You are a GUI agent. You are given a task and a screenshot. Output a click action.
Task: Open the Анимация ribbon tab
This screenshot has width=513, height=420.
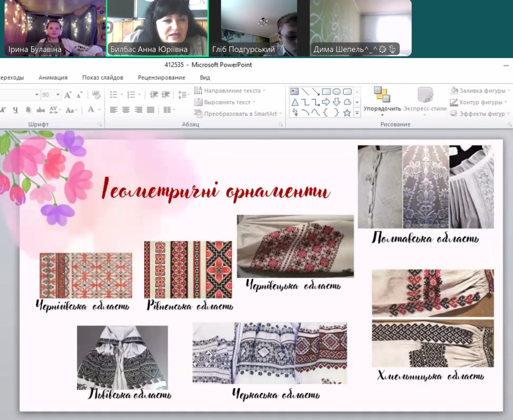click(53, 78)
